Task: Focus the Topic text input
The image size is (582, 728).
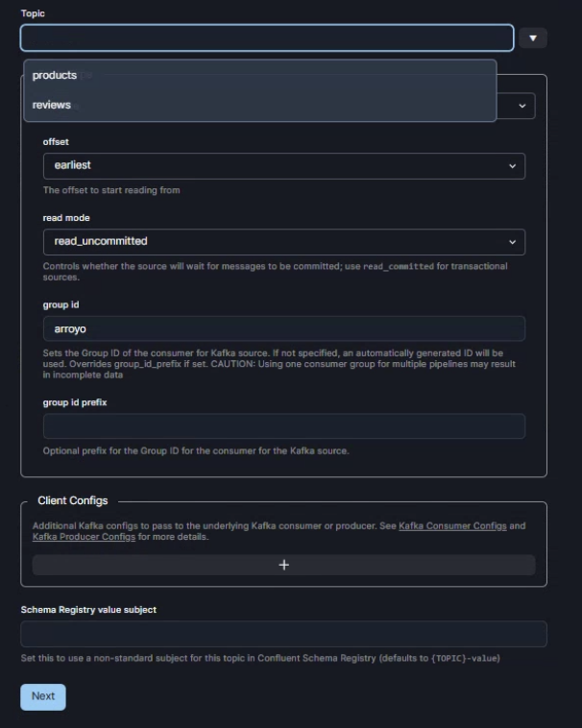Action: pyautogui.click(x=267, y=38)
